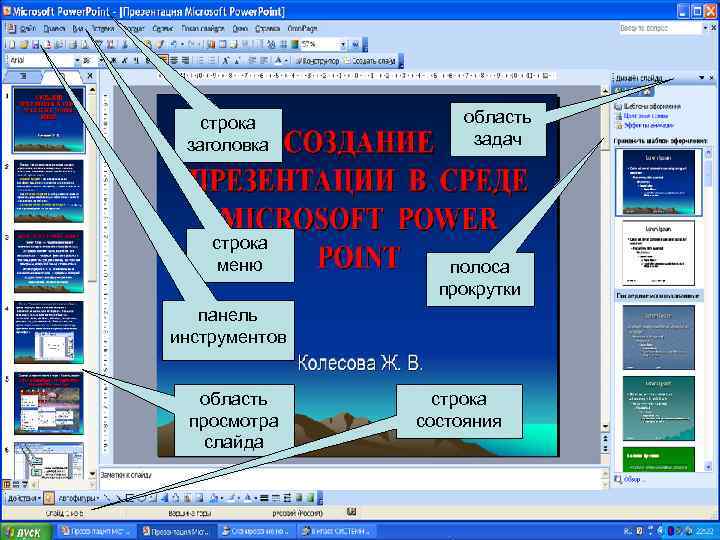This screenshot has width=720, height=540.
Task: Close the slide thumbnails pane
Action: 90,76
